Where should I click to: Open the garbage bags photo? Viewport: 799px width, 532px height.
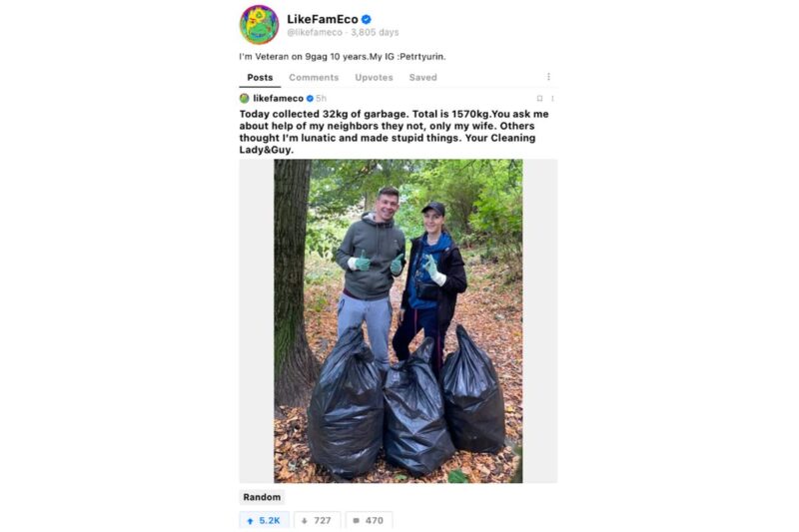[x=398, y=320]
